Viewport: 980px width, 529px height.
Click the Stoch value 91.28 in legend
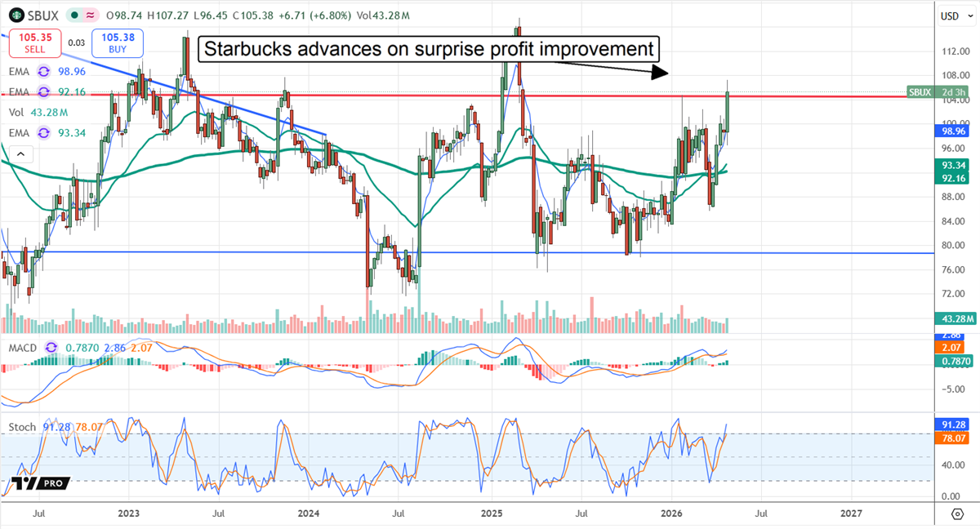56,427
